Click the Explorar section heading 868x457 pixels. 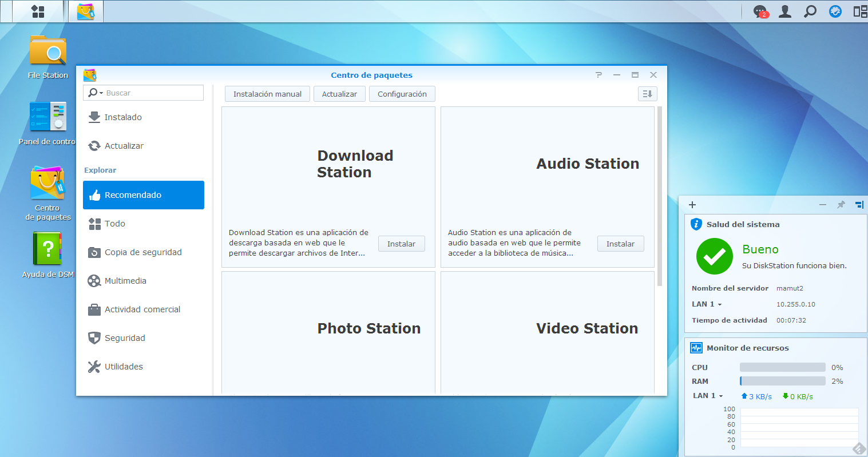[x=100, y=170]
